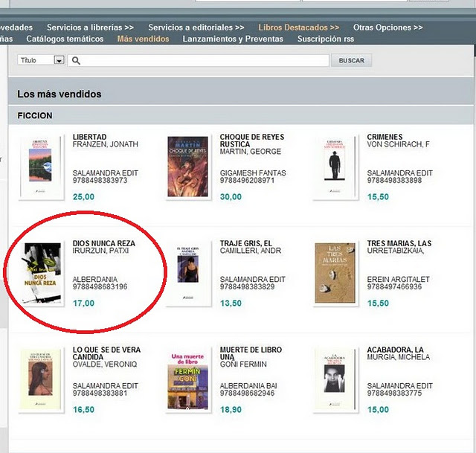This screenshot has height=453, width=476.
Task: Click the BUSCAR button
Action: (x=351, y=60)
